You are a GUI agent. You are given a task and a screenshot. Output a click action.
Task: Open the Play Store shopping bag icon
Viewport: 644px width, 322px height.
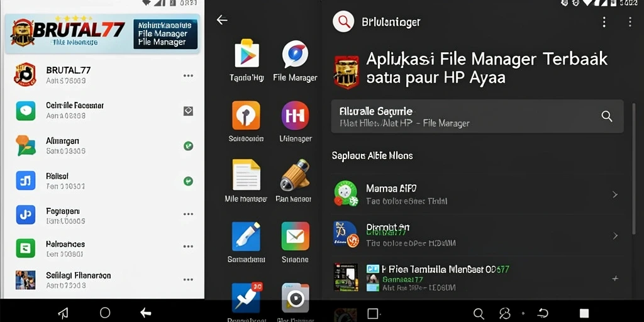pos(247,54)
